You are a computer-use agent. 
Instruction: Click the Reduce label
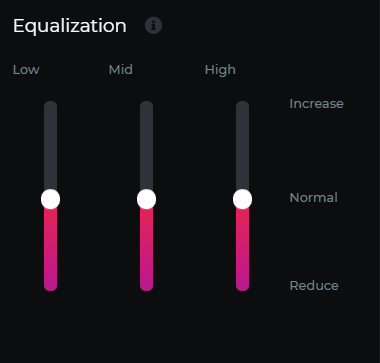pos(314,286)
